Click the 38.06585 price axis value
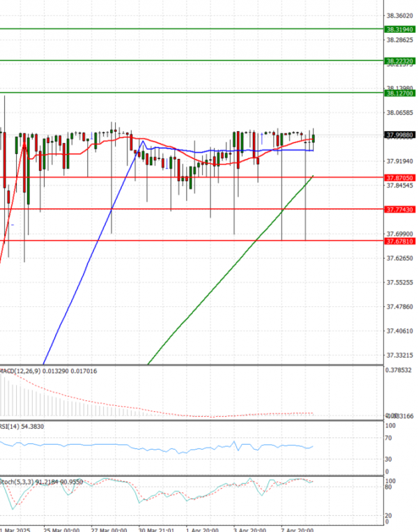 (400, 113)
